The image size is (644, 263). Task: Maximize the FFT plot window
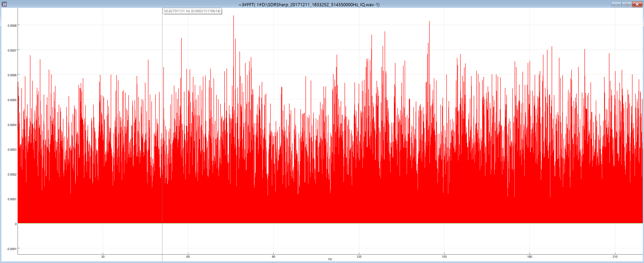click(x=627, y=4)
